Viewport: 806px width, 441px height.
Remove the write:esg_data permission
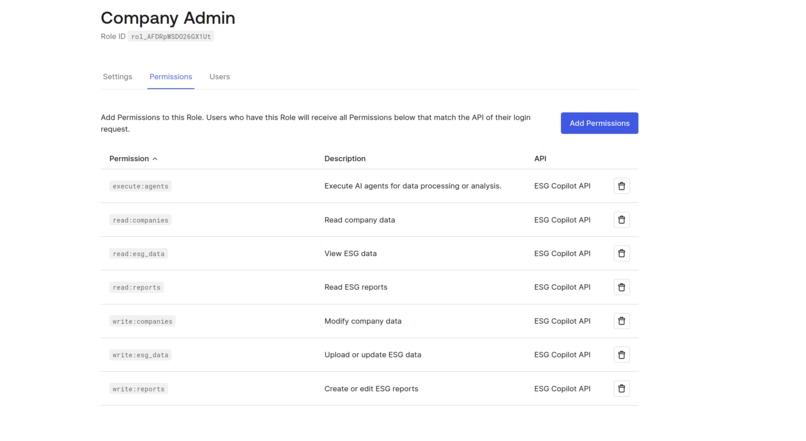621,355
